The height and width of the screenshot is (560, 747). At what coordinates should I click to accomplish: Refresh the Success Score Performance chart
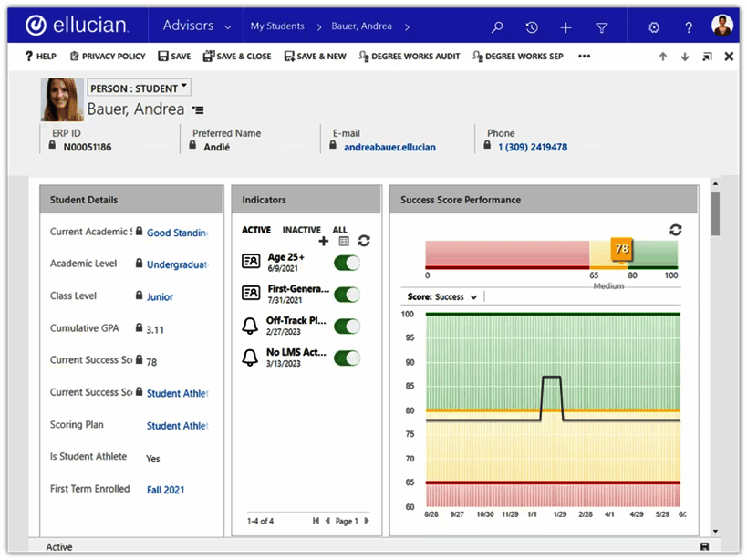(x=675, y=230)
